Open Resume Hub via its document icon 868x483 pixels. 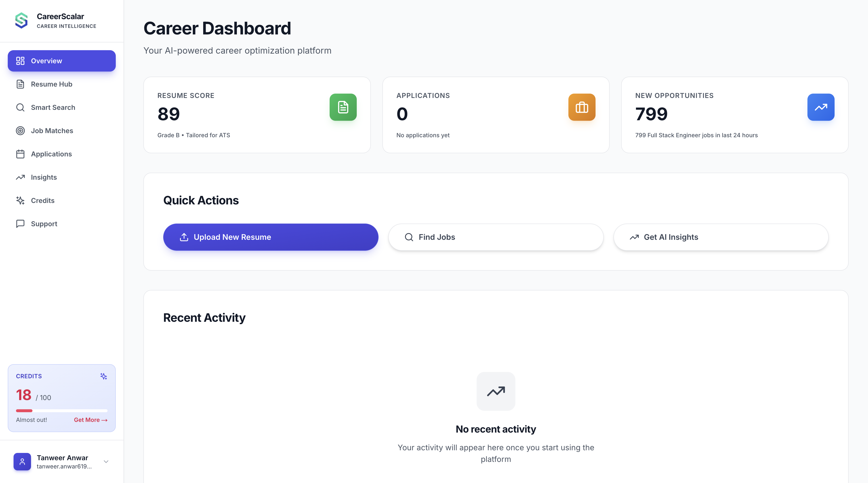20,84
